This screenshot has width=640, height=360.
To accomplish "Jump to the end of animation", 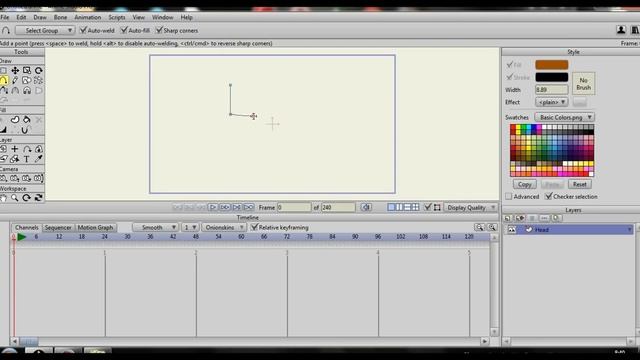I will click(249, 207).
